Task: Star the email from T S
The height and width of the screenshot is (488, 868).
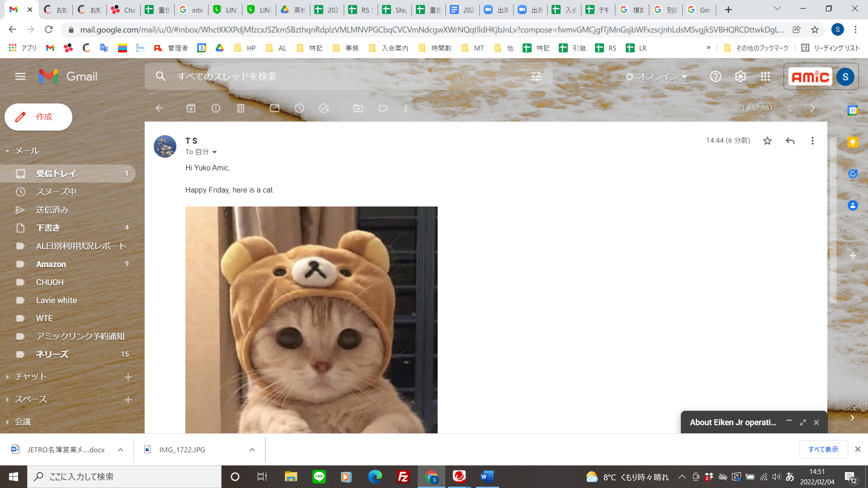Action: [767, 141]
